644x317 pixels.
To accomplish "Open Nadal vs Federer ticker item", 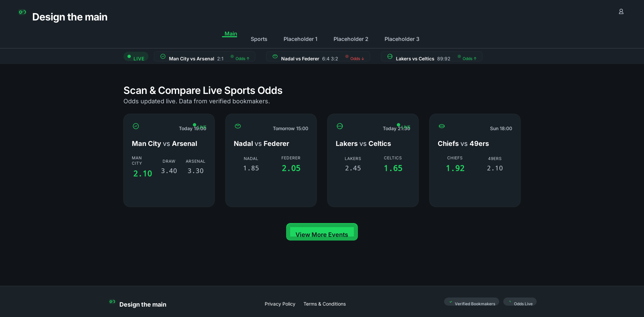I will click(x=318, y=57).
